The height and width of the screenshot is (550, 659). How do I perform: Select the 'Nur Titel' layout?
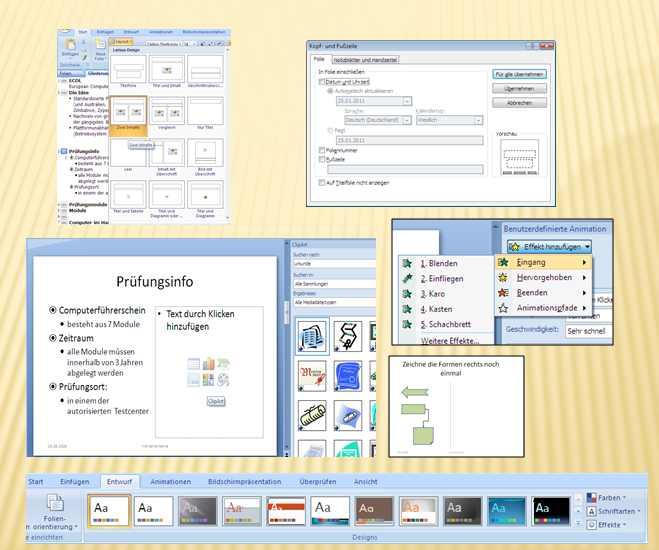coord(205,111)
